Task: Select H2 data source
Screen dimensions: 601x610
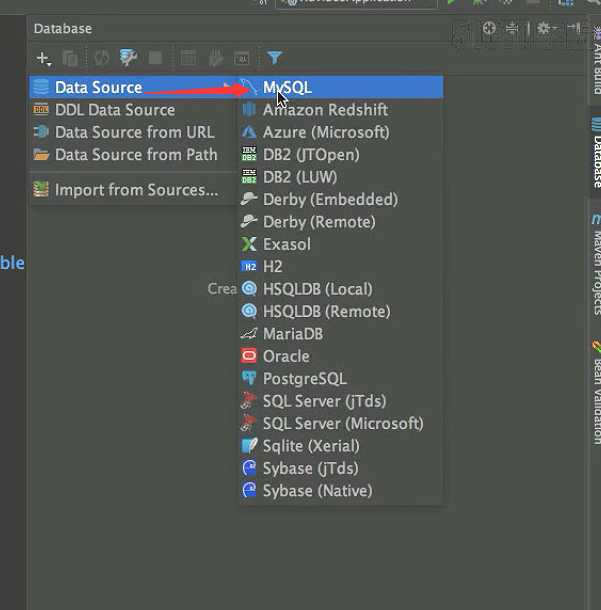Action: [341, 266]
